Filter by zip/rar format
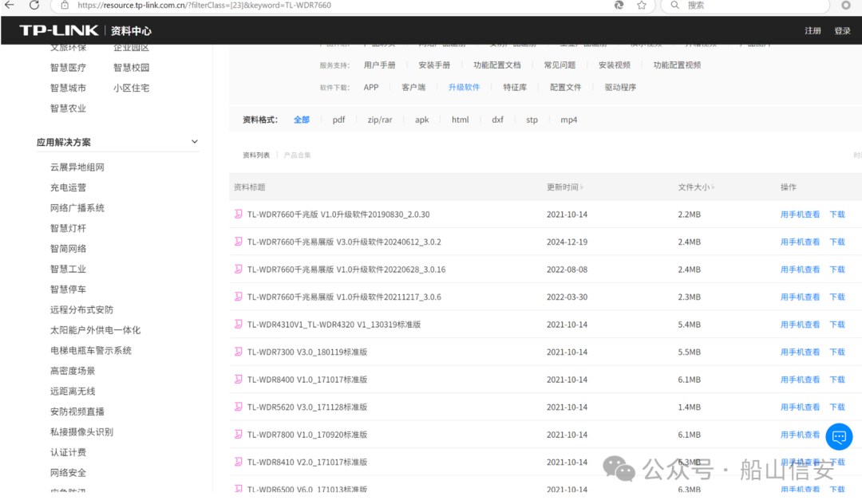This screenshot has height=504, width=862. point(380,120)
